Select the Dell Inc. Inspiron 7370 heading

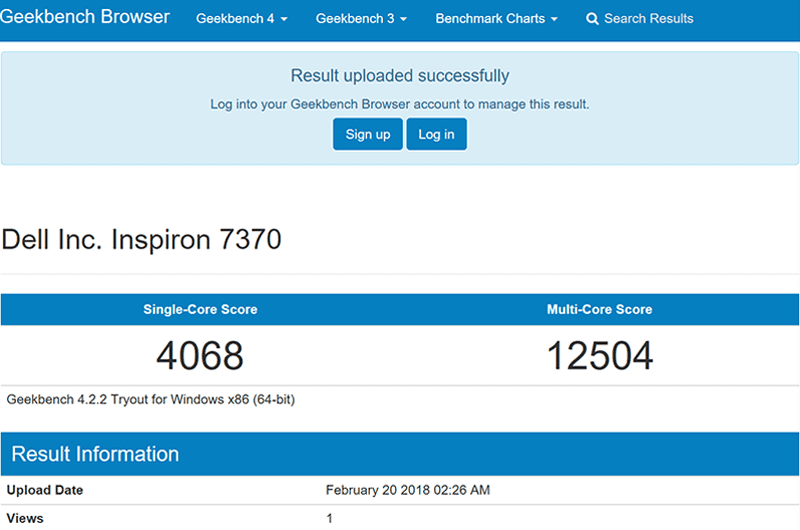[141, 239]
